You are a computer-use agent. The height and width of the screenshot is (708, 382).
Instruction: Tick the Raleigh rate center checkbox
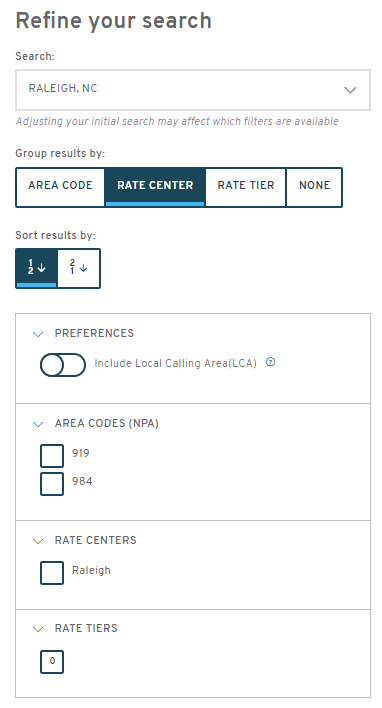tap(52, 573)
